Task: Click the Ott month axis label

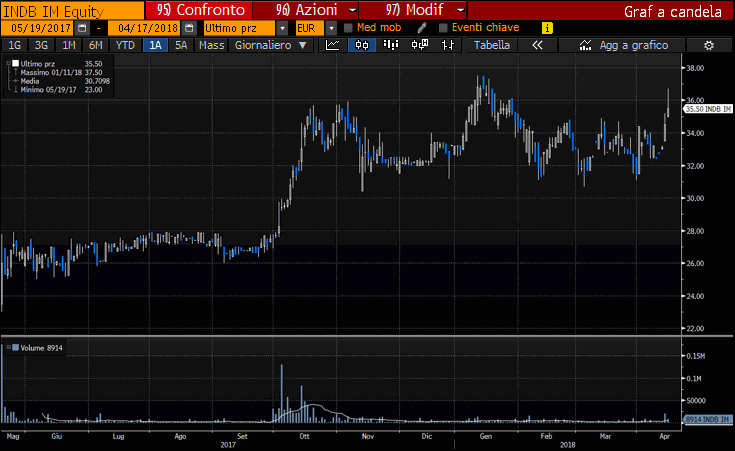Action: coord(304,436)
